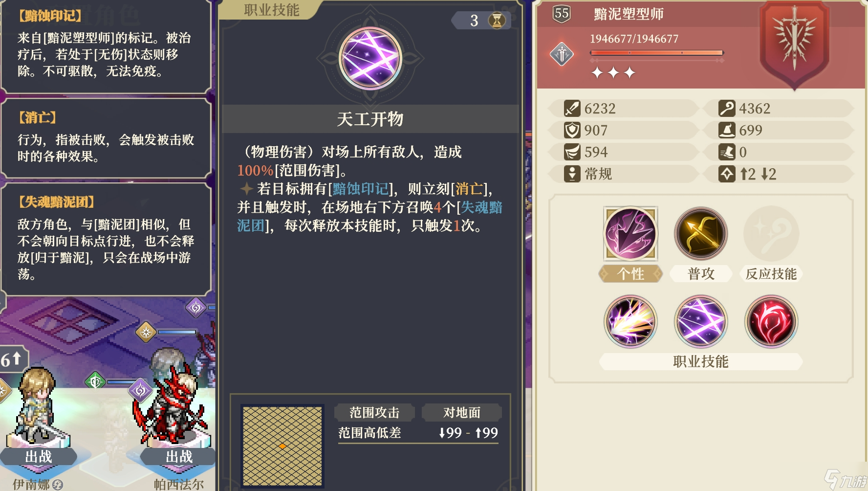
Task: Open the 普攻 label tab
Action: click(701, 274)
